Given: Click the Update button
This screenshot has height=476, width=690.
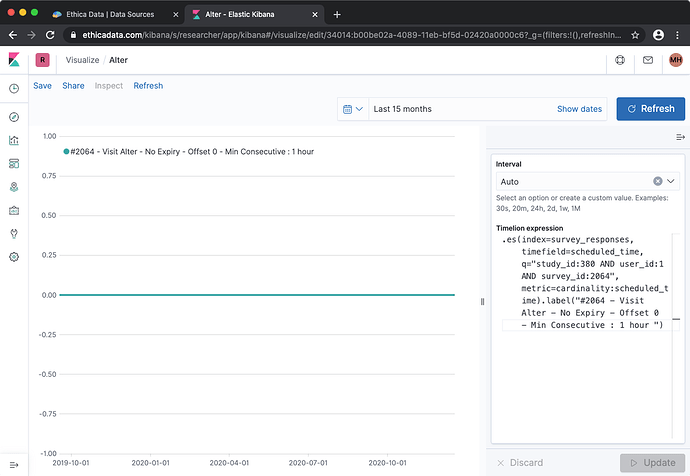Looking at the screenshot, I should [653, 463].
